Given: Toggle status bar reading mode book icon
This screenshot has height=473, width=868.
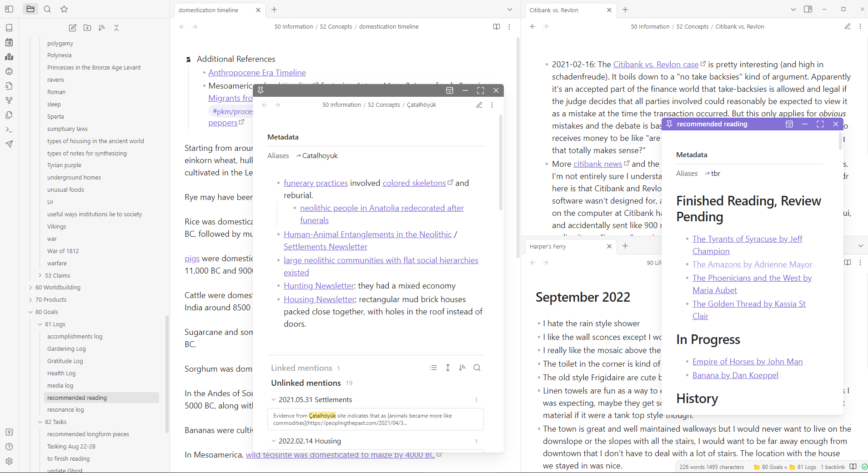Looking at the screenshot, I should pos(853,467).
